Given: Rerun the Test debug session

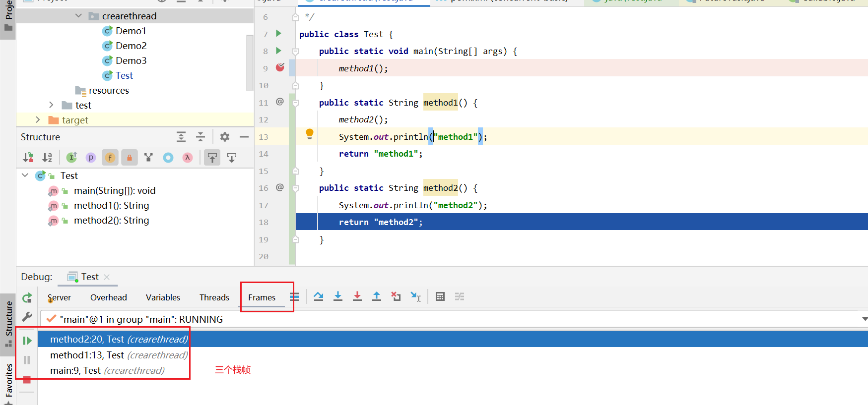Looking at the screenshot, I should (27, 298).
